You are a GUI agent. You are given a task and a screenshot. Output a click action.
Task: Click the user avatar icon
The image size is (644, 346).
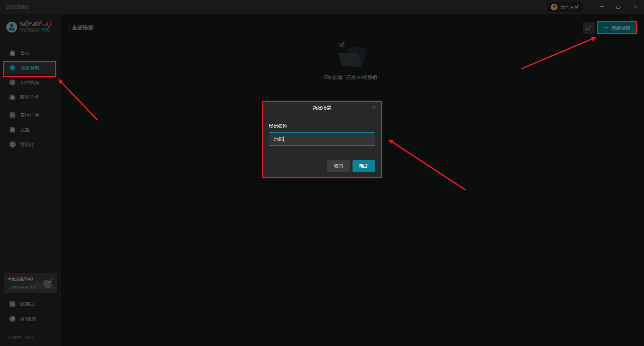click(x=12, y=27)
